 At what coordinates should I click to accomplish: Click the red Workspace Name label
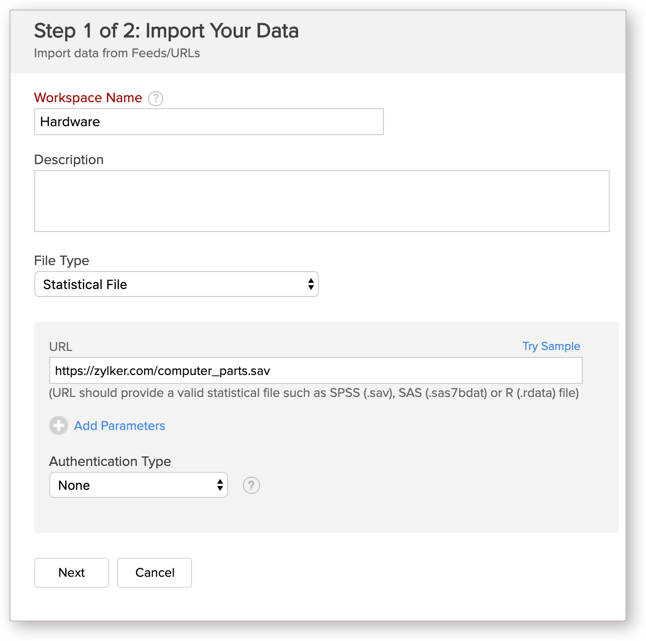(88, 98)
